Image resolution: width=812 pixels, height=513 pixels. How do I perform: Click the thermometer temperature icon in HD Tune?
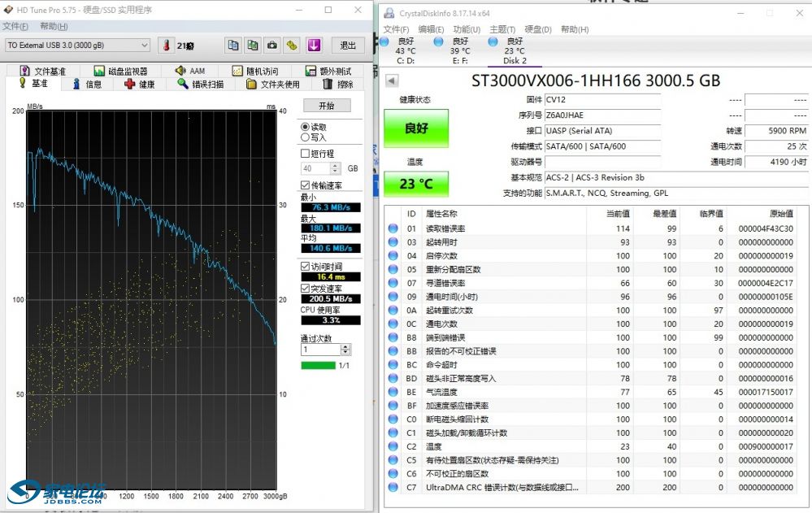pyautogui.click(x=167, y=45)
